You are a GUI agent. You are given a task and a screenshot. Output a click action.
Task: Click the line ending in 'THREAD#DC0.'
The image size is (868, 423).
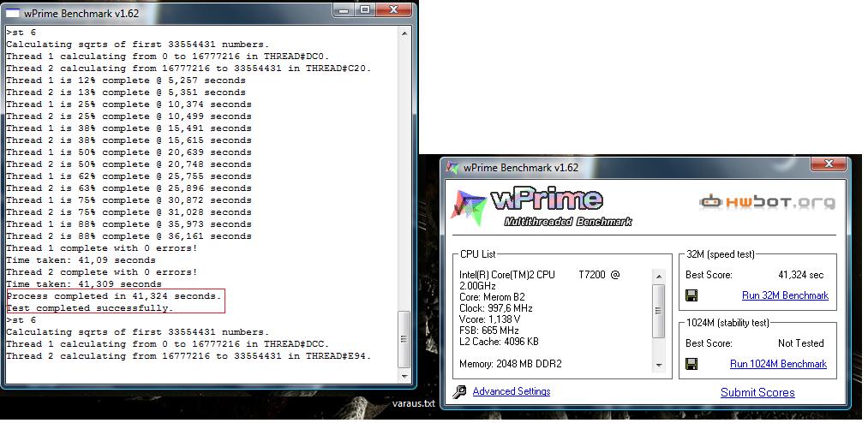click(168, 57)
